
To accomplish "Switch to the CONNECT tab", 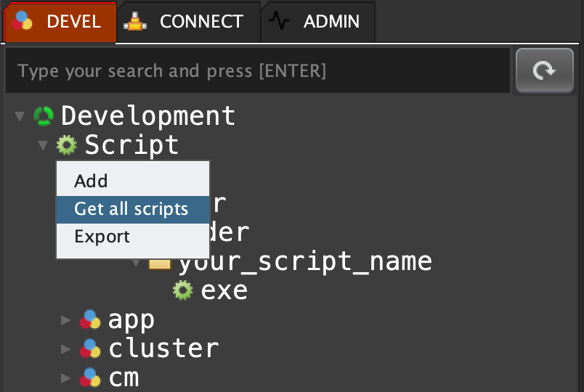I will click(x=189, y=22).
